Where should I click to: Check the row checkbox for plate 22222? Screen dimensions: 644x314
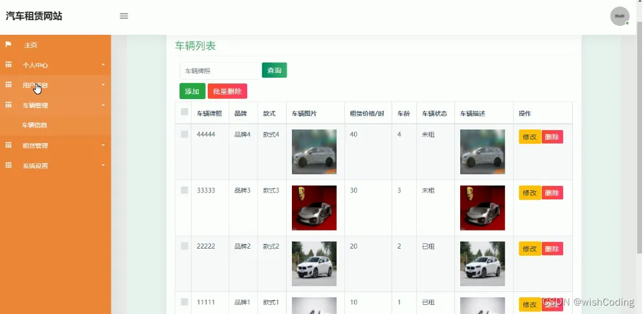click(184, 246)
